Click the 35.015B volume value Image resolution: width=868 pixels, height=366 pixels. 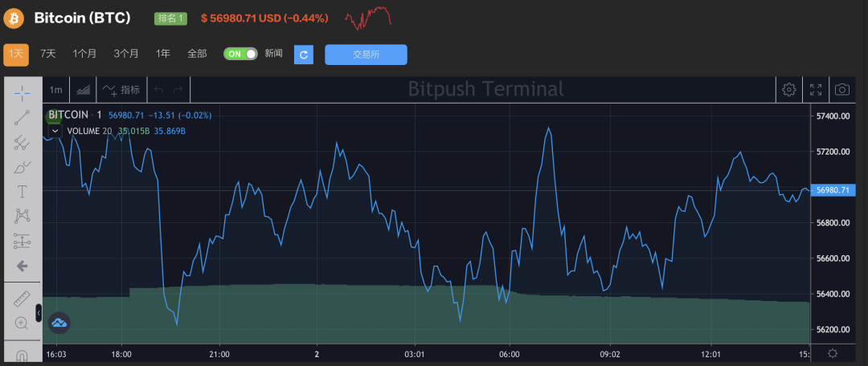(133, 132)
